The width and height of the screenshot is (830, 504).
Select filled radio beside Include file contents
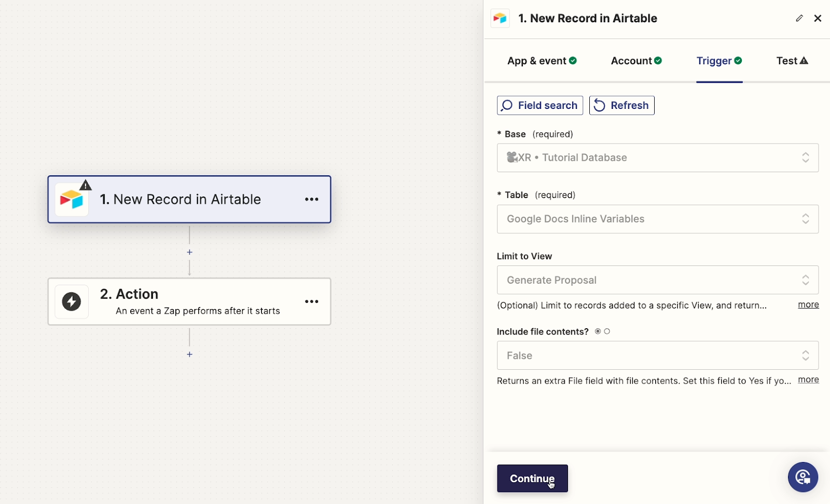coord(598,331)
